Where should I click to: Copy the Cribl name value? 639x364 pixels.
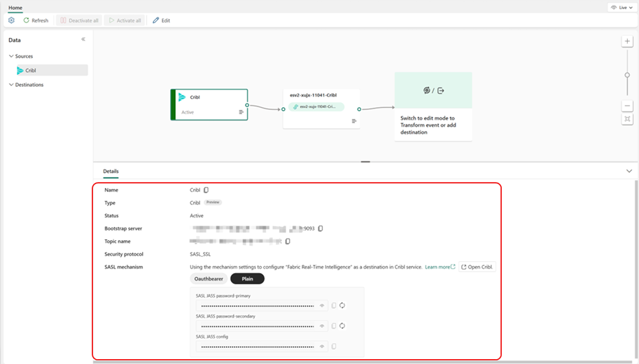(206, 190)
